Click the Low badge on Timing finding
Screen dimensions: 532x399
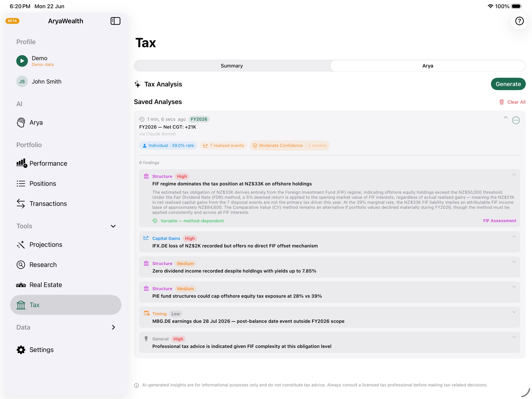point(176,314)
